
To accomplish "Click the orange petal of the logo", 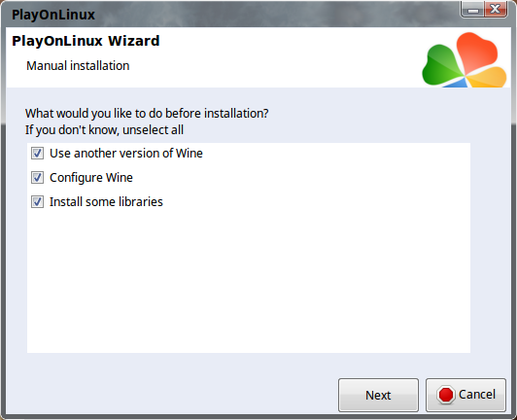I will [x=487, y=78].
